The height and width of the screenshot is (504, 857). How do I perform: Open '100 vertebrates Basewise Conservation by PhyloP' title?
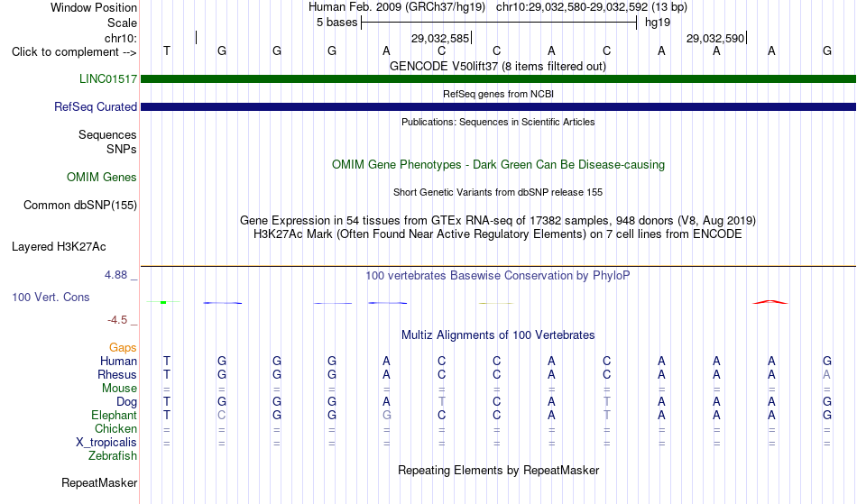click(497, 275)
